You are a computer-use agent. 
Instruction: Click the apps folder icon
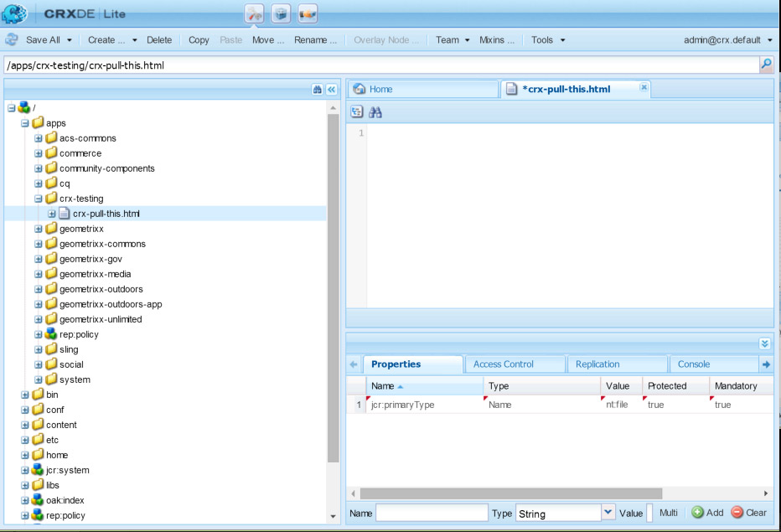point(38,122)
